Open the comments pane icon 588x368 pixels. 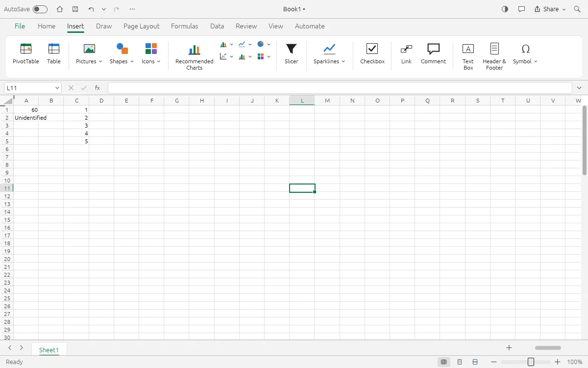click(521, 9)
